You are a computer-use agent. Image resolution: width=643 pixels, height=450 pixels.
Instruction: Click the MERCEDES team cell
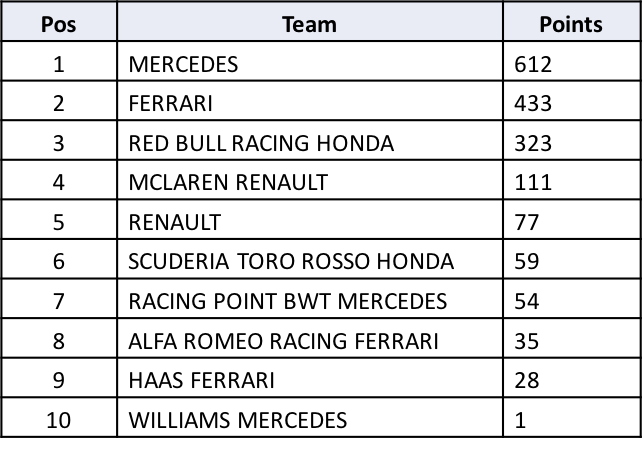tap(310, 61)
